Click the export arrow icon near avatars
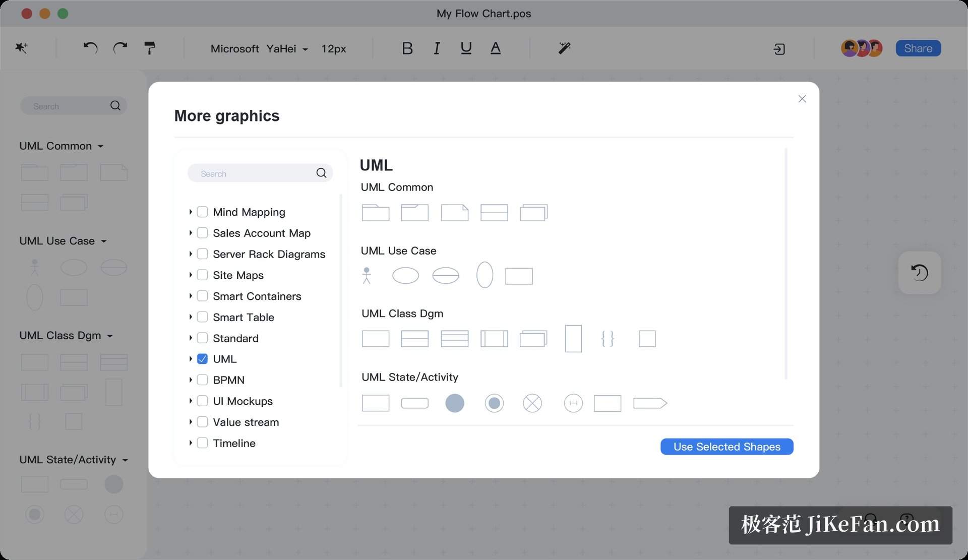 779,49
